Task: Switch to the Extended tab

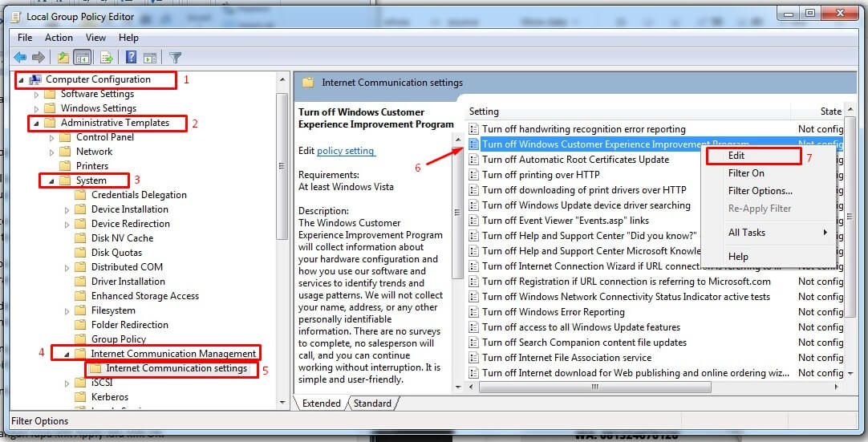Action: [321, 403]
